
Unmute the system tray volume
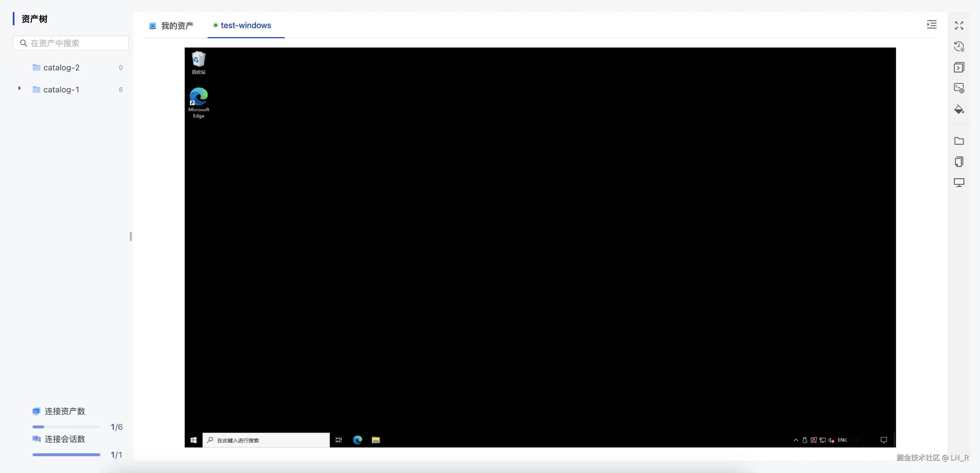point(831,440)
